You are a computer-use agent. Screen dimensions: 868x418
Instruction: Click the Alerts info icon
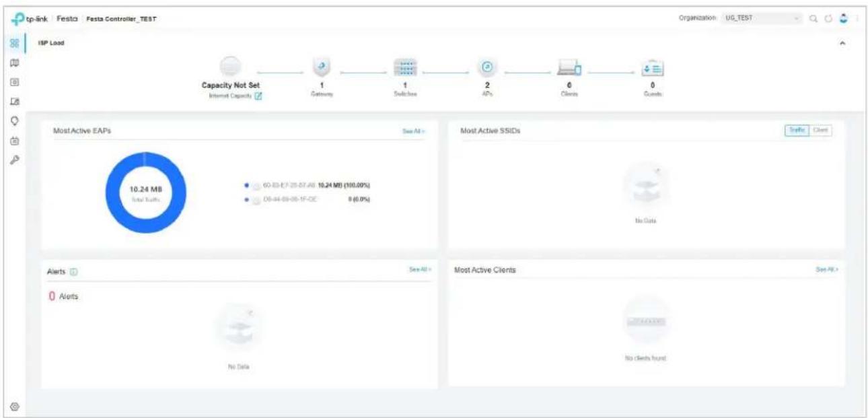click(73, 271)
